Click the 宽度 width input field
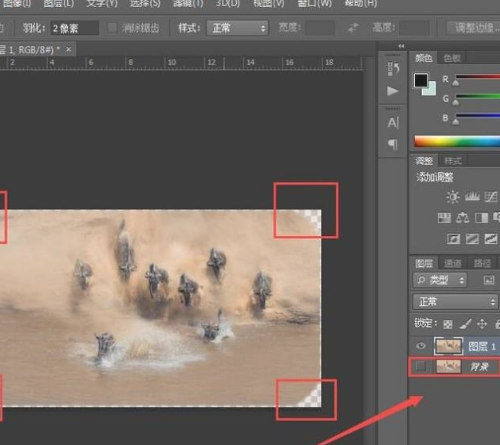Image resolution: width=500 pixels, height=445 pixels. tap(320, 28)
